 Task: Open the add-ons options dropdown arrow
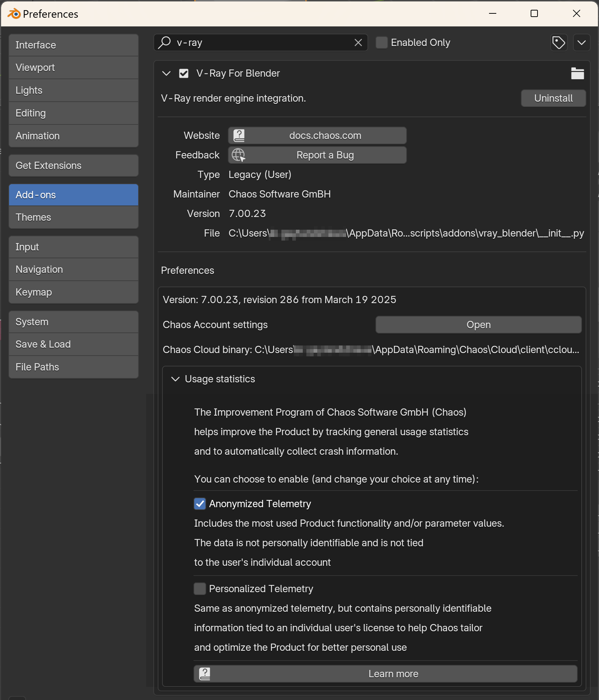click(x=582, y=43)
